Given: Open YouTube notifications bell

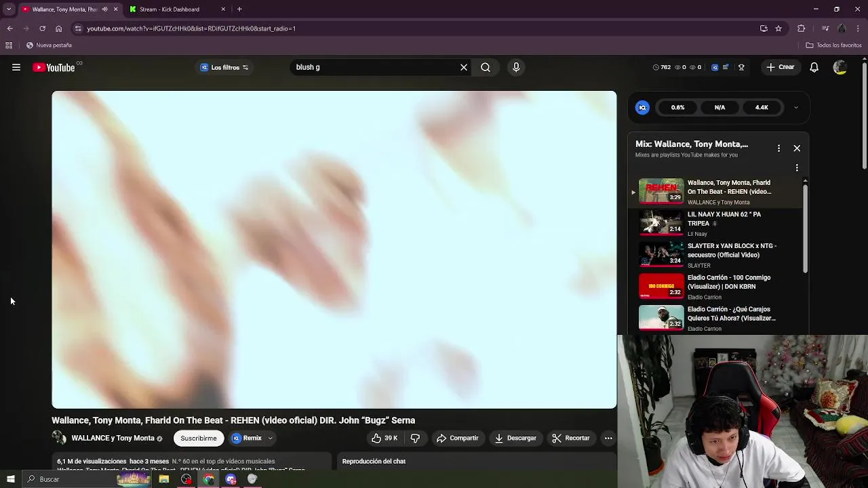Looking at the screenshot, I should tap(814, 67).
